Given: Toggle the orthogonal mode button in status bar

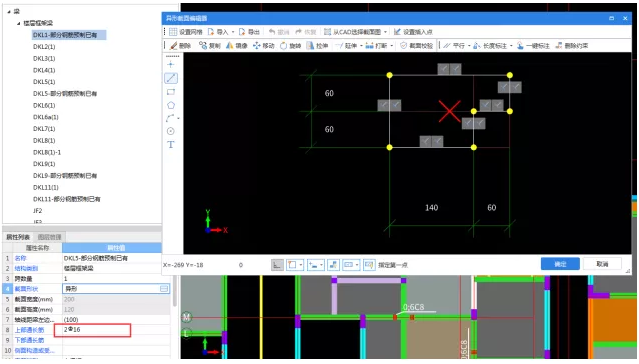Looking at the screenshot, I should pos(277,265).
